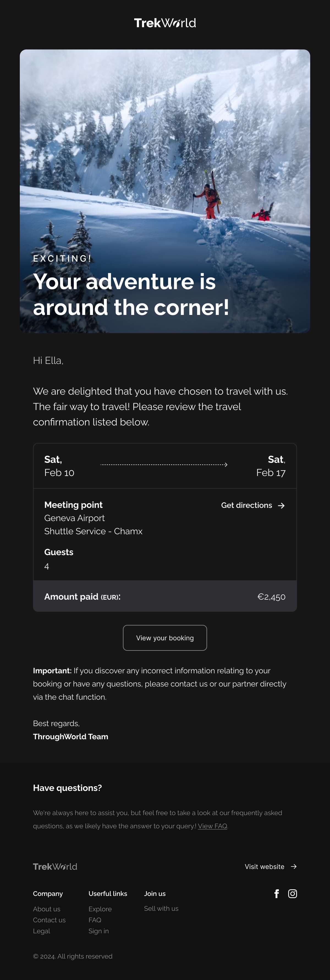
Task: Click the gray TrekWorld footer logo
Action: (x=55, y=867)
